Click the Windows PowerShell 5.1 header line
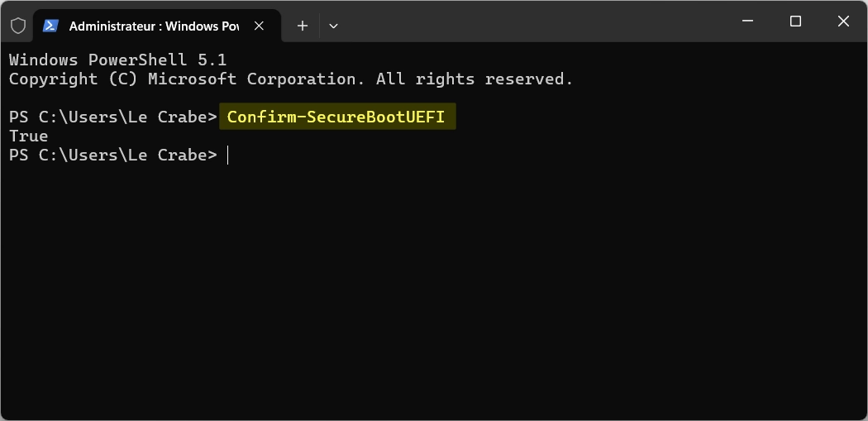 point(118,60)
